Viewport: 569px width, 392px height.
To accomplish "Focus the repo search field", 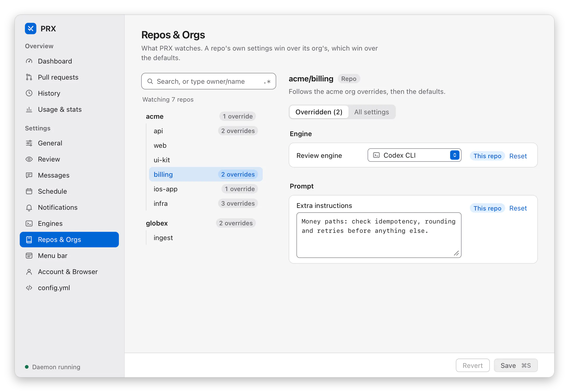I will tap(208, 81).
